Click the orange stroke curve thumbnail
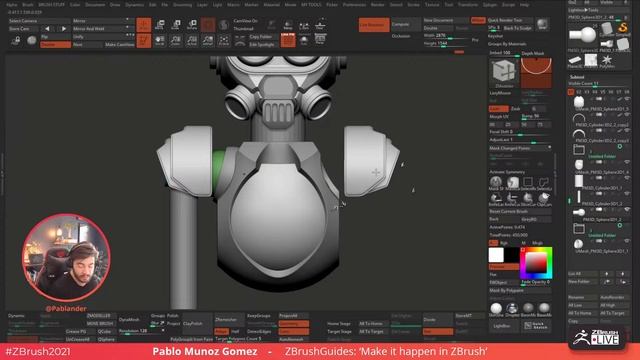This screenshot has height=360, width=640. point(536,73)
